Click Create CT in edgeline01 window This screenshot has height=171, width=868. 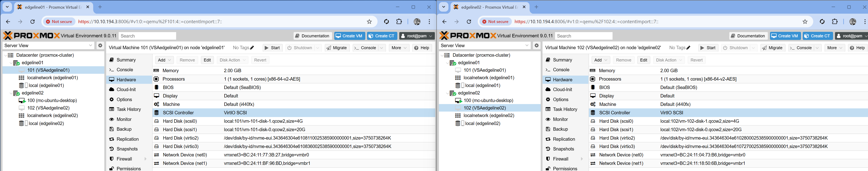click(x=382, y=36)
